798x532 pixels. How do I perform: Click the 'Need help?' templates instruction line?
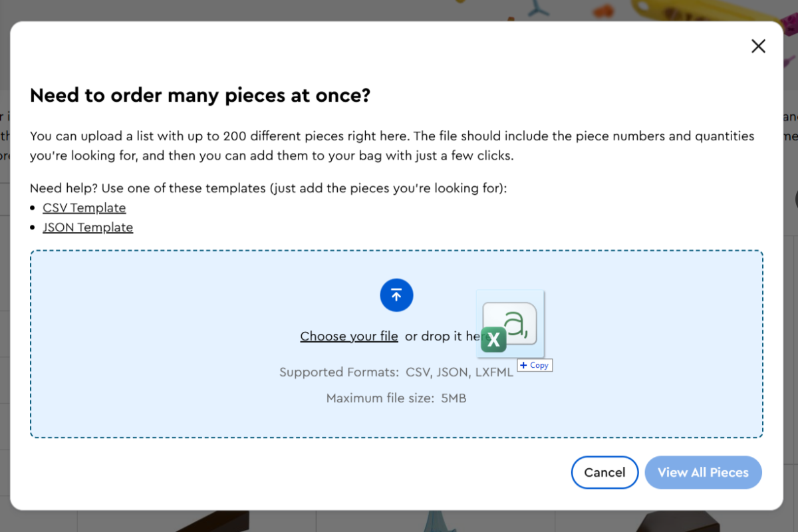pos(269,188)
